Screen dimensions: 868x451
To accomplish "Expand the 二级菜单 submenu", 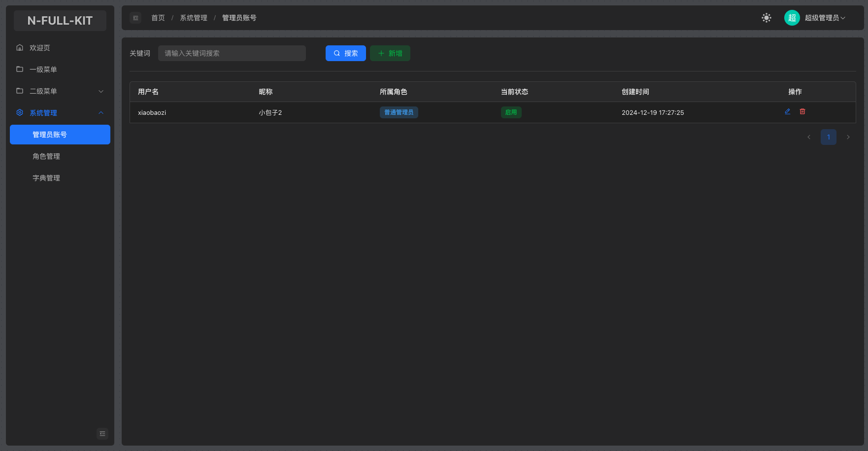I will pos(60,91).
